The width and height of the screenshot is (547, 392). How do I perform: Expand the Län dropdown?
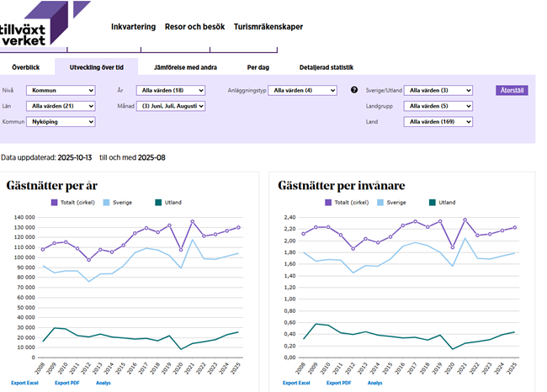pos(61,106)
